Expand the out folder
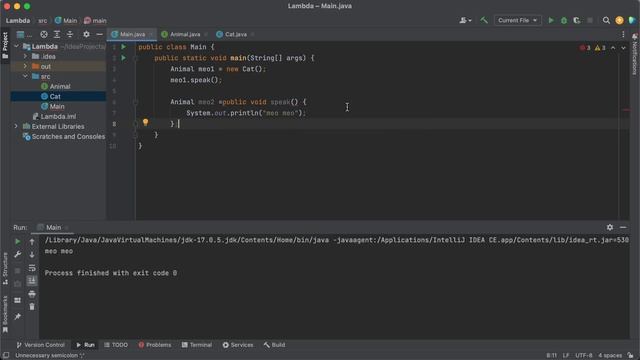The width and height of the screenshot is (640, 360). point(25,66)
